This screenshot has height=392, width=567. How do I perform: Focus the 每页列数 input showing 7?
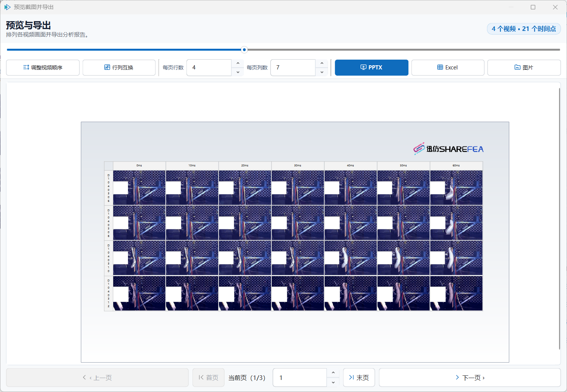point(293,68)
